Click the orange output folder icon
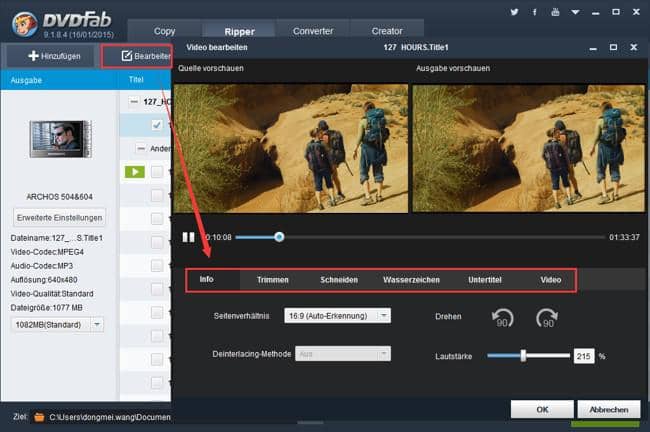This screenshot has width=650, height=432. (39, 417)
